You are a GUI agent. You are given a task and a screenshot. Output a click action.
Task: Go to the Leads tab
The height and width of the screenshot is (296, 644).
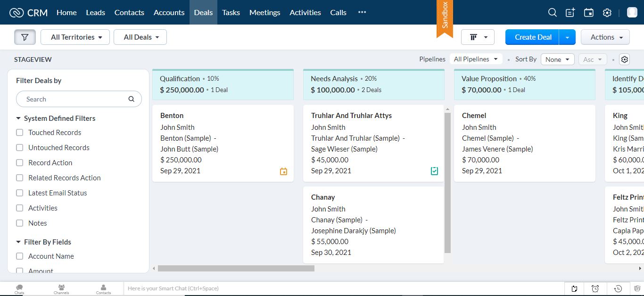click(x=95, y=13)
